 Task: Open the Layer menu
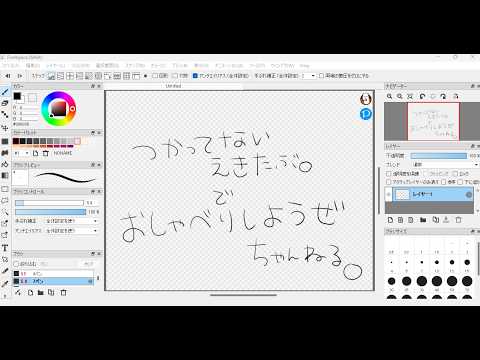point(55,66)
